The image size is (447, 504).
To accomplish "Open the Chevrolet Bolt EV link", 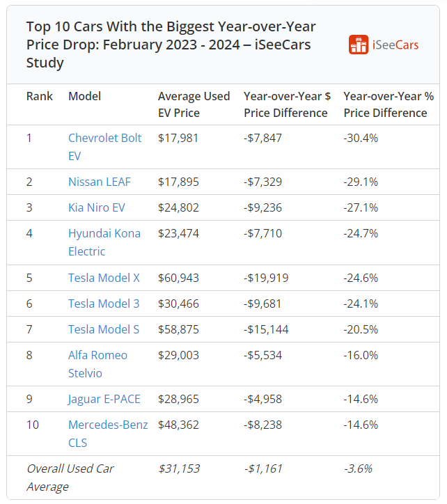I will (x=104, y=139).
